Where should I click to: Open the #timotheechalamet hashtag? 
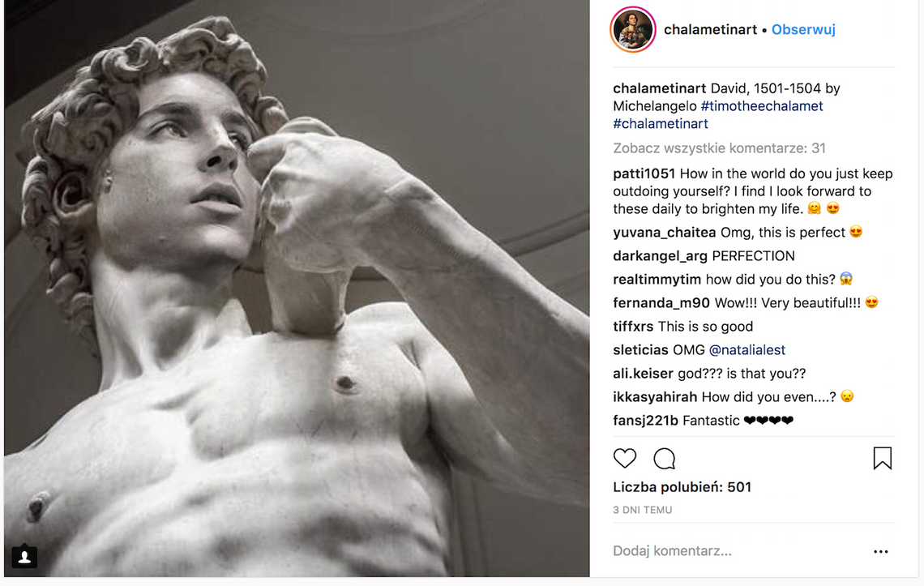click(762, 106)
